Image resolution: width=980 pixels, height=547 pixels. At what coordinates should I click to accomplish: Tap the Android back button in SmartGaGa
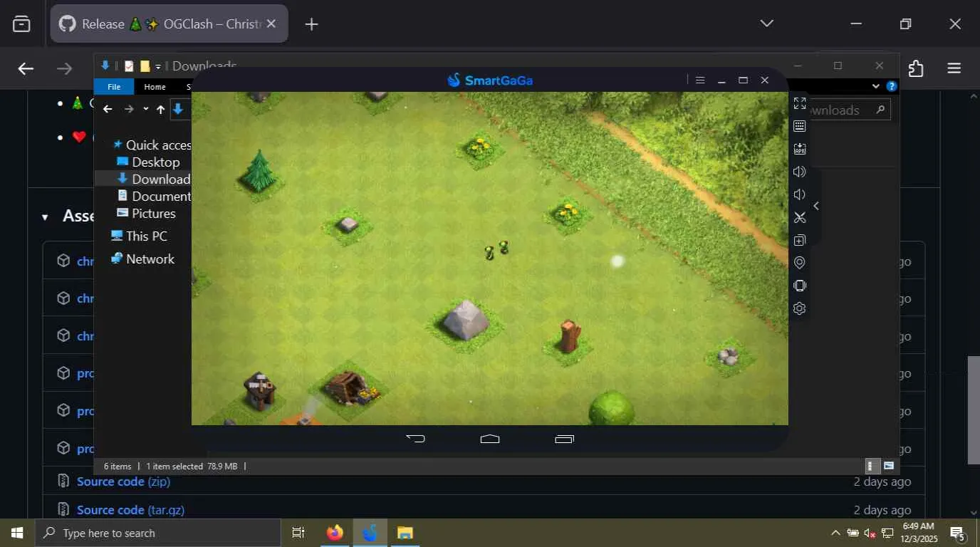coord(415,439)
